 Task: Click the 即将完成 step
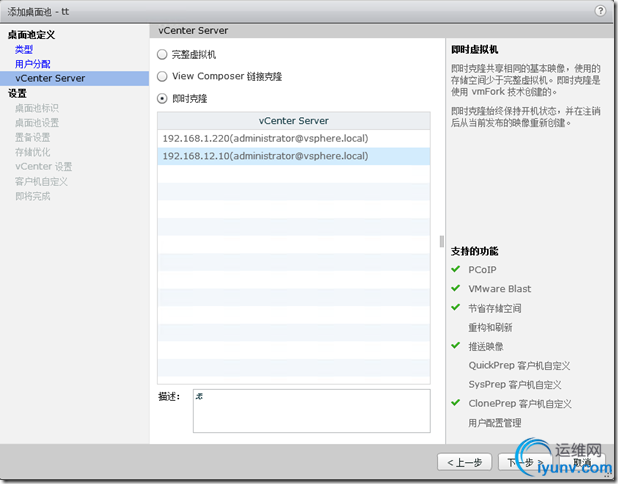pyautogui.click(x=32, y=196)
